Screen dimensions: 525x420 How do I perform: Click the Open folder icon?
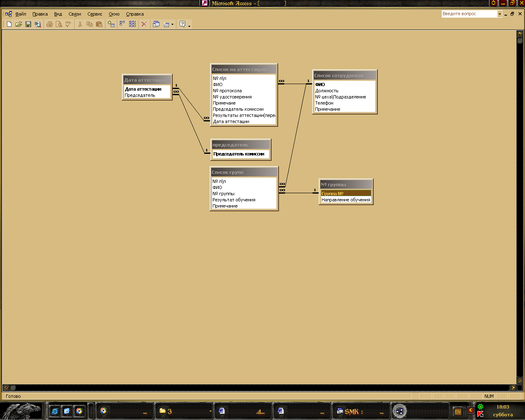pos(19,25)
